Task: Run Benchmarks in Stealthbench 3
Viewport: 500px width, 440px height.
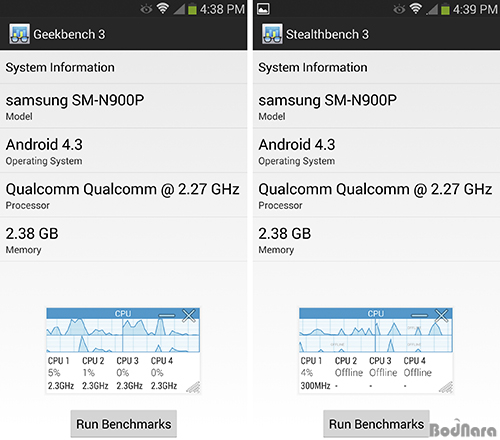Action: [376, 424]
